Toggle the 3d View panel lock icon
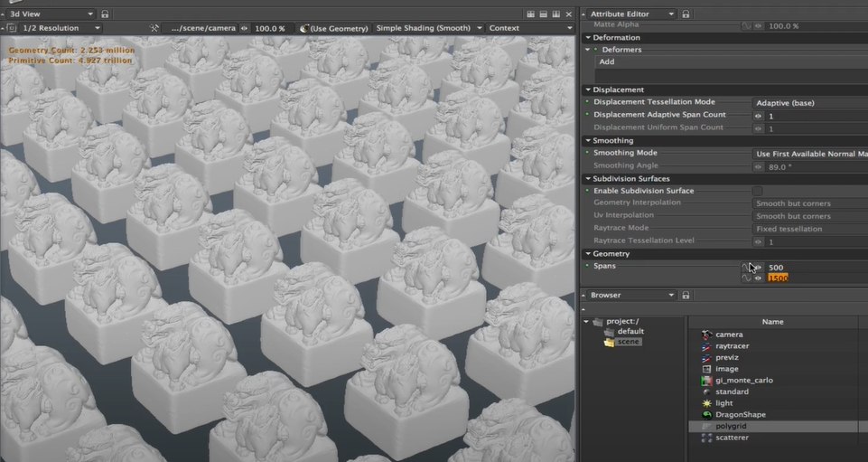This screenshot has height=462, width=868. (105, 14)
